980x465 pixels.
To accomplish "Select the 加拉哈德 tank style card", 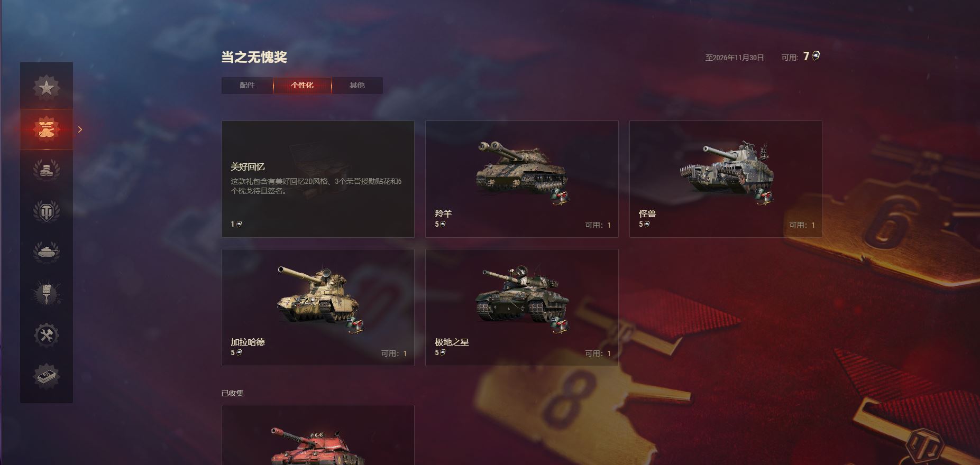I will [x=318, y=308].
